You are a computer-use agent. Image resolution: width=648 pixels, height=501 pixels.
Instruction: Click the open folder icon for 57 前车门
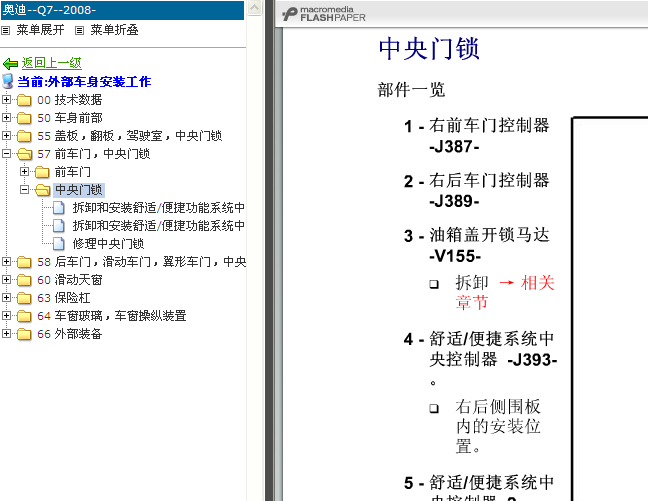[24, 154]
